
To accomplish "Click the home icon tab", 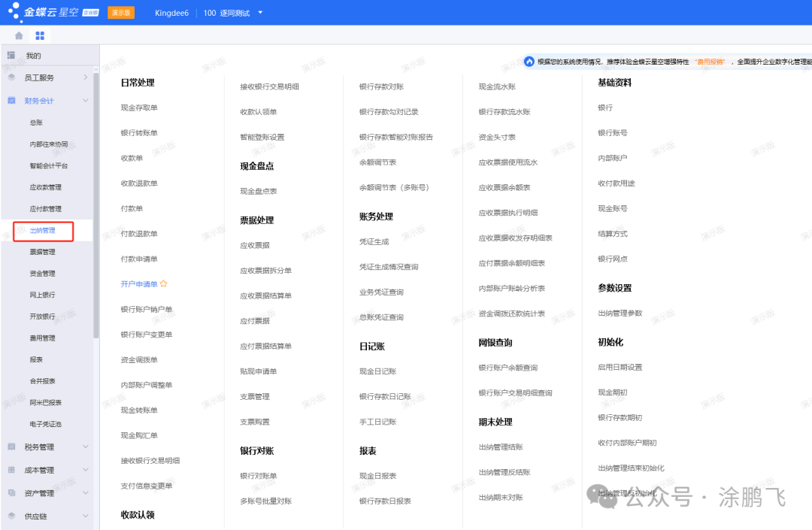I will click(19, 35).
